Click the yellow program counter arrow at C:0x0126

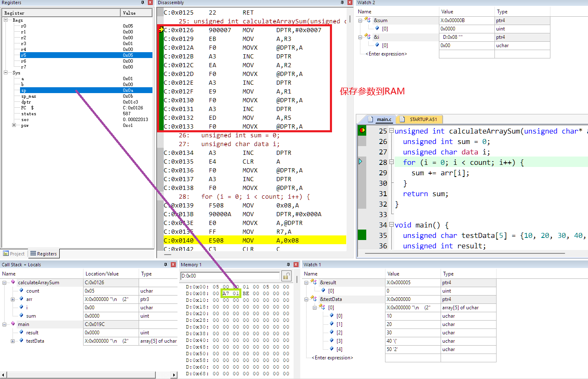[161, 30]
